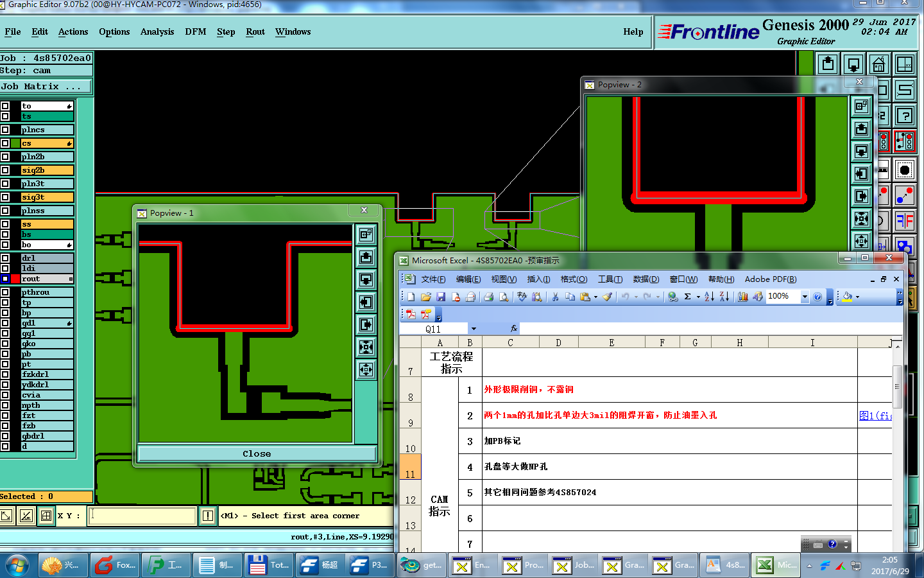Open the Actions menu

73,31
